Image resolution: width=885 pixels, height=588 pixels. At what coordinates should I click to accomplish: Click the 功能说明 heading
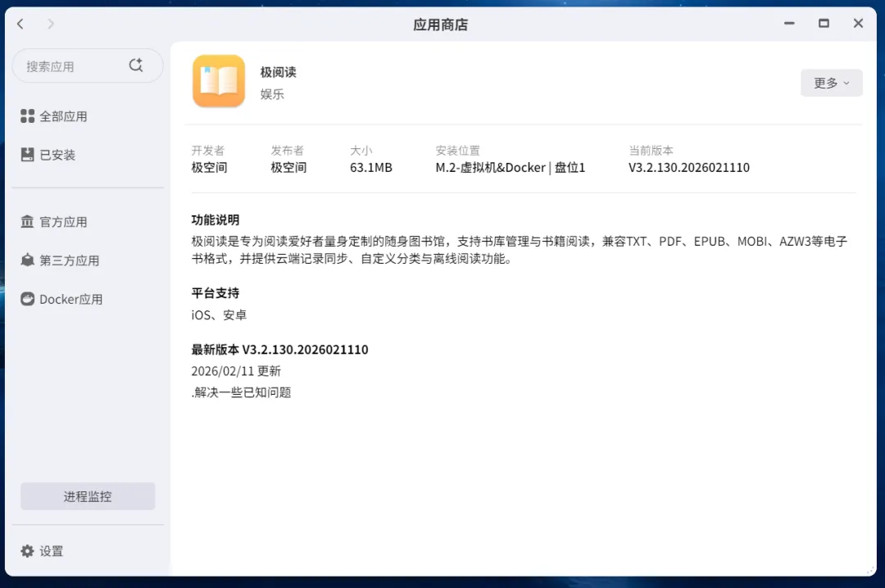(215, 220)
